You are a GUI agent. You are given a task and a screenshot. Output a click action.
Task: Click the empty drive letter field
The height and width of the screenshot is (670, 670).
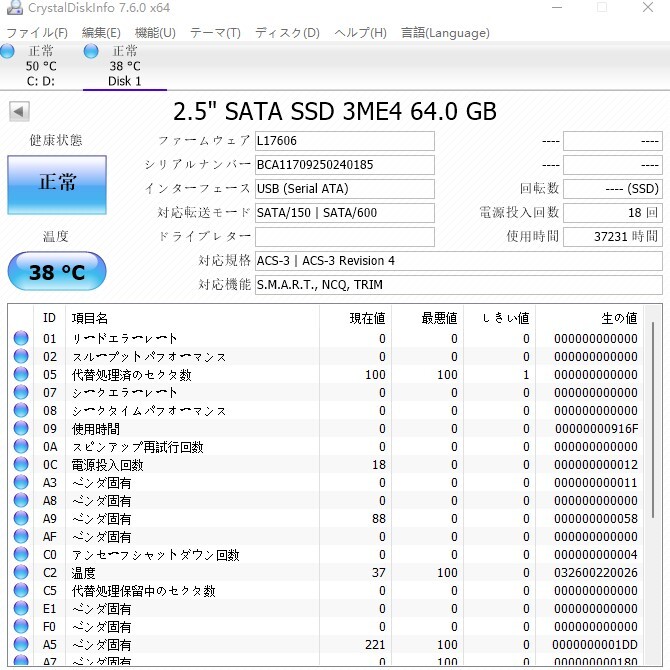coord(345,236)
